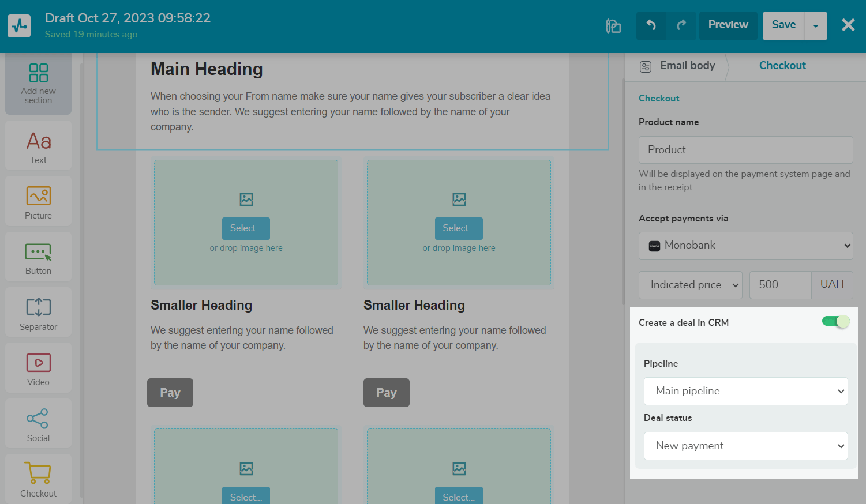Screen dimensions: 866x504
Task: Choose the Picture block icon
Action: (38, 196)
